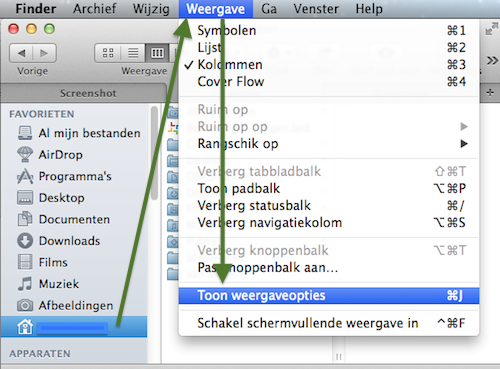Open Al mijn bestanden in sidebar
This screenshot has height=369, width=500.
click(x=74, y=133)
